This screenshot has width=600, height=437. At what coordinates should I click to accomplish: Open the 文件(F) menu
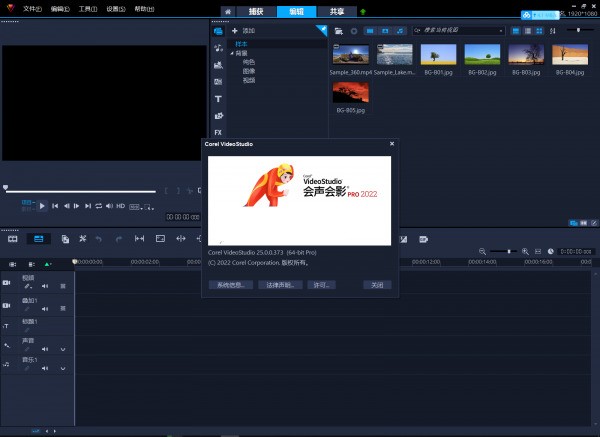click(x=32, y=9)
